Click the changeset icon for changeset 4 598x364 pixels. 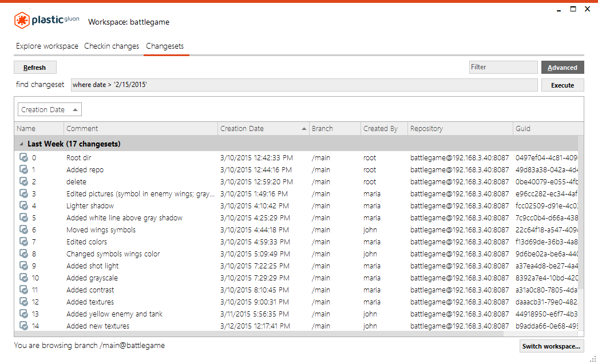click(23, 205)
